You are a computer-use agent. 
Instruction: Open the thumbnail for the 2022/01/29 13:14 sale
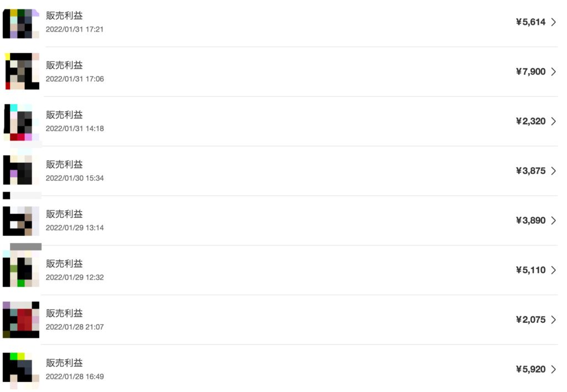tap(21, 220)
